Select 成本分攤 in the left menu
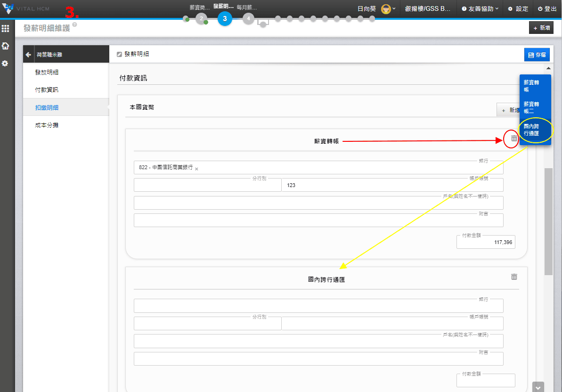Image resolution: width=562 pixels, height=392 pixels. tap(47, 125)
